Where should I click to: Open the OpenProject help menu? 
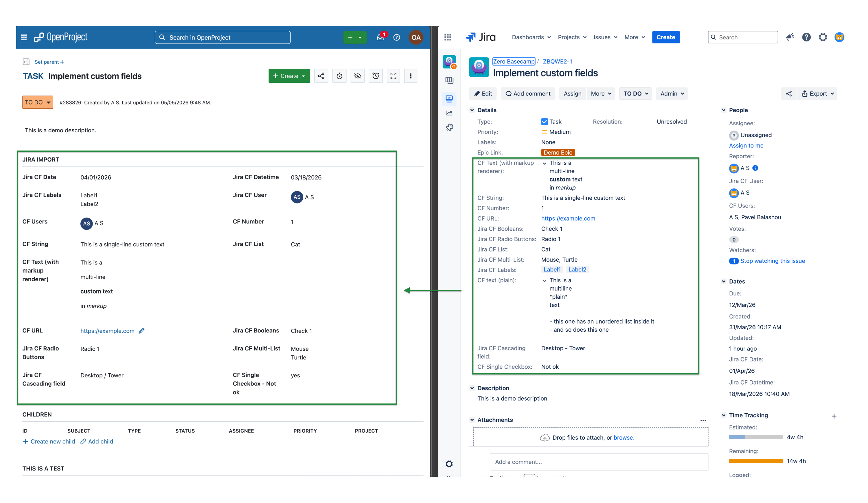pos(397,37)
